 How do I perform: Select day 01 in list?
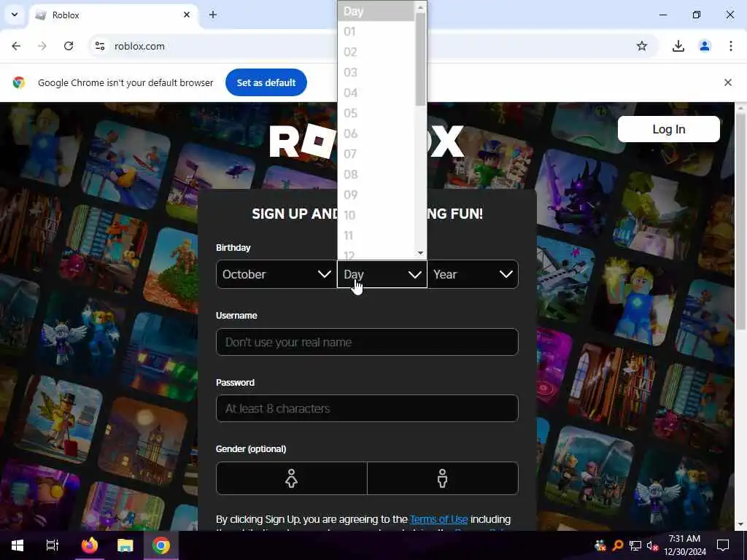click(376, 31)
